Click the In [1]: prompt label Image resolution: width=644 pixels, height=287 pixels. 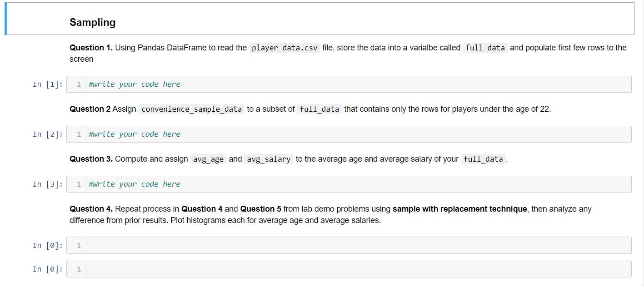pos(47,84)
